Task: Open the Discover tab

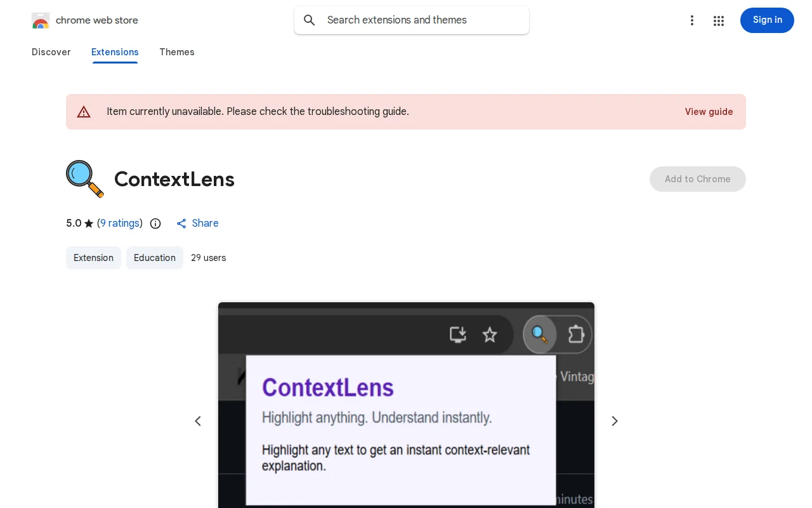Action: tap(51, 52)
